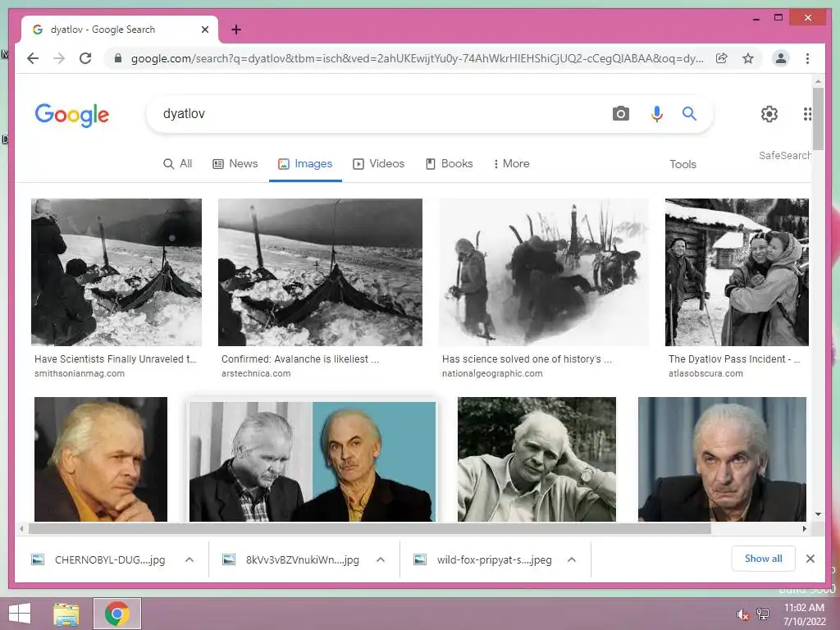Open balding man before blue curtain photo
The height and width of the screenshot is (630, 840).
pos(722,459)
